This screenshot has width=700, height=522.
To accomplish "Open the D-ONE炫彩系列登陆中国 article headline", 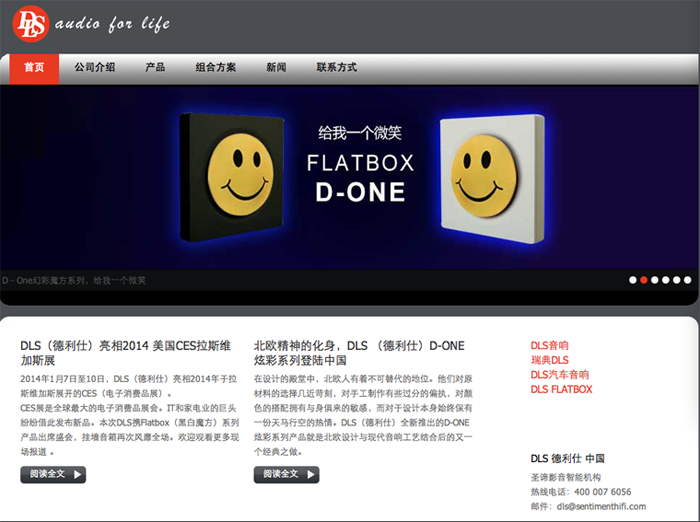I will [359, 353].
